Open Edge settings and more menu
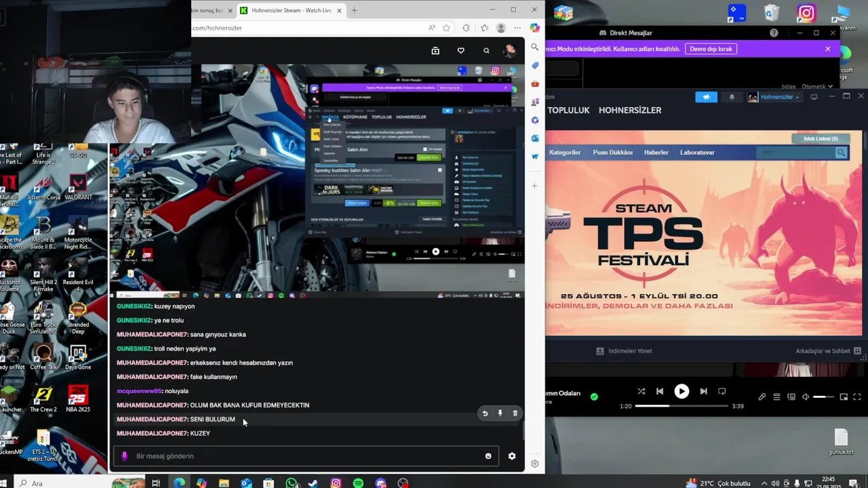 point(517,28)
